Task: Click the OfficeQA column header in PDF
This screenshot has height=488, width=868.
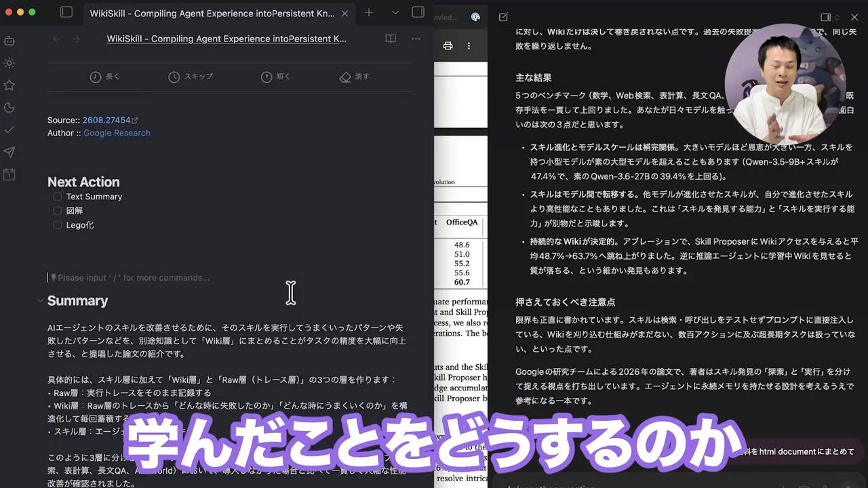Action: 462,222
